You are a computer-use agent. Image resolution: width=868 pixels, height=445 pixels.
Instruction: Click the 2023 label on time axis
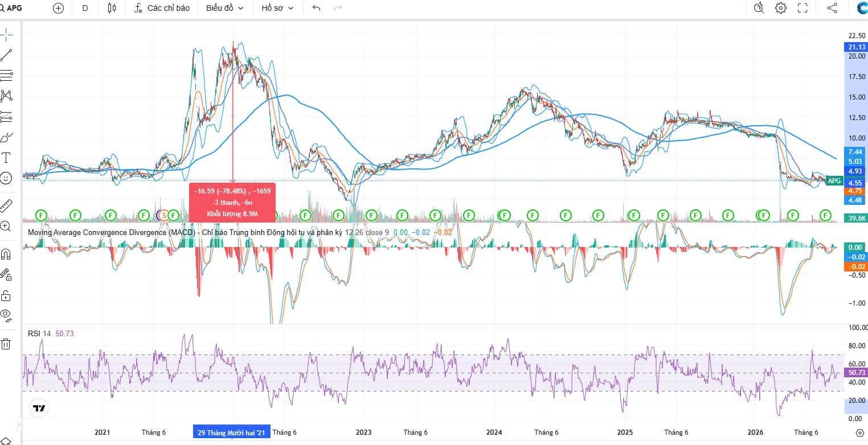tap(363, 432)
